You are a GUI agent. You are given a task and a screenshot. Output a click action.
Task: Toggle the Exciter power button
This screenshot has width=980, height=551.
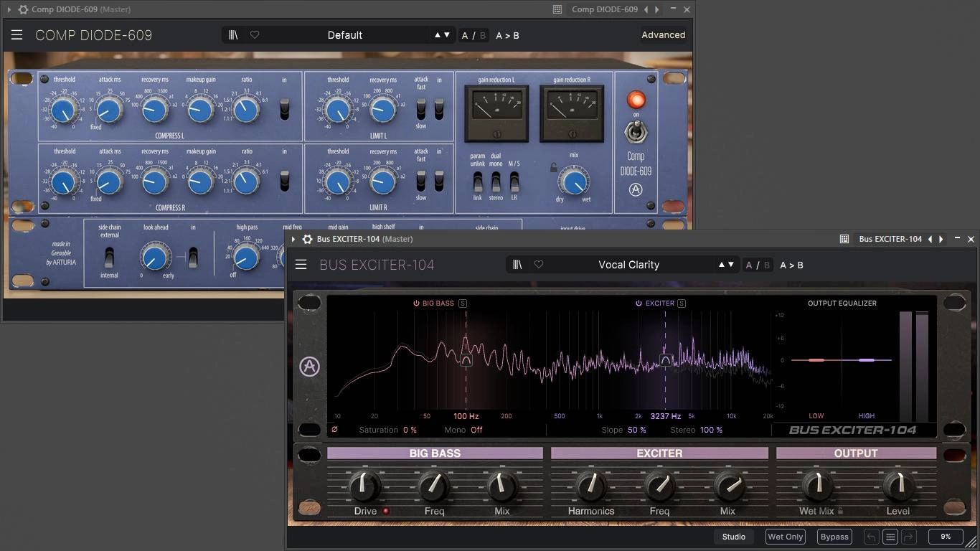coord(639,303)
